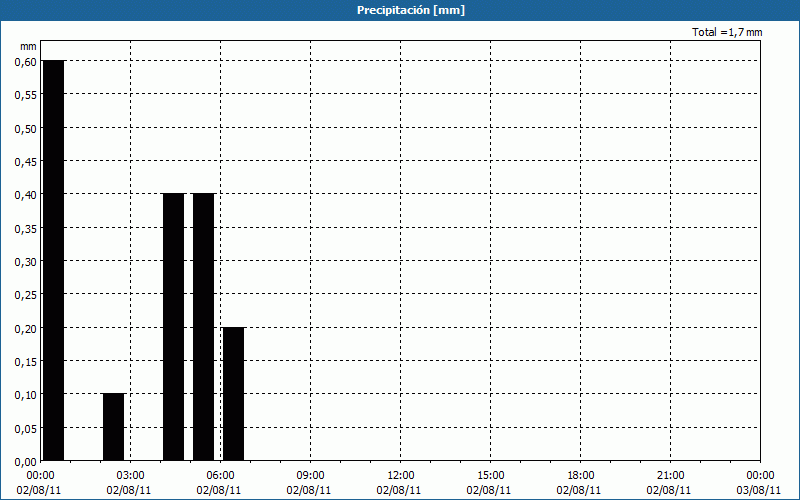Image resolution: width=800 pixels, height=500 pixels.
Task: Click the 00:00 label above 02/08/11
Action: point(39,476)
